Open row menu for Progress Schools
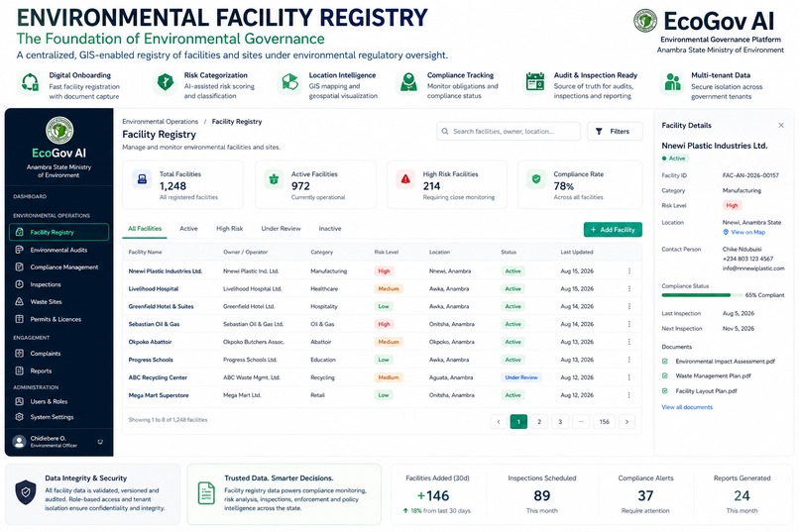Screen dimensions: 799x532 (629, 360)
